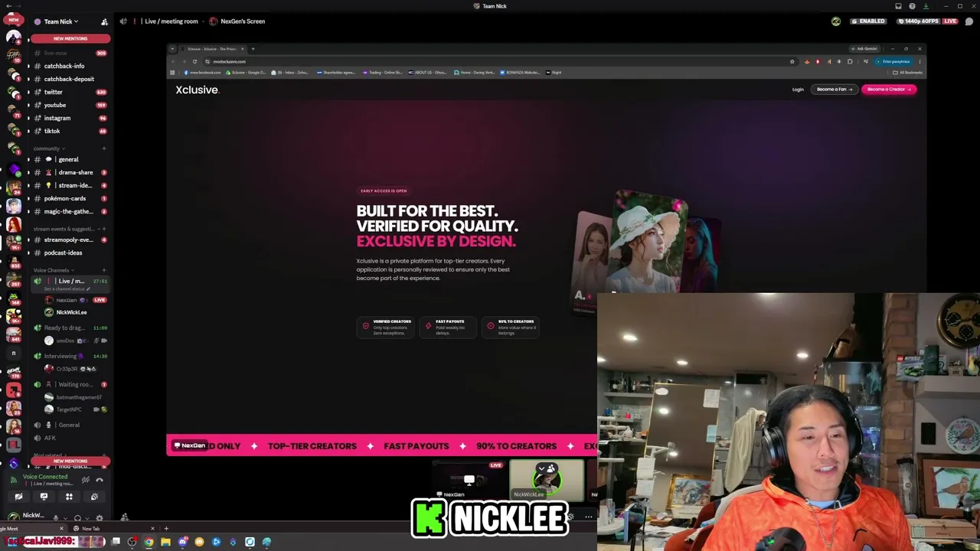Viewport: 980px width, 551px height.
Task: Add a channel to Voice Channels category
Action: pyautogui.click(x=103, y=270)
